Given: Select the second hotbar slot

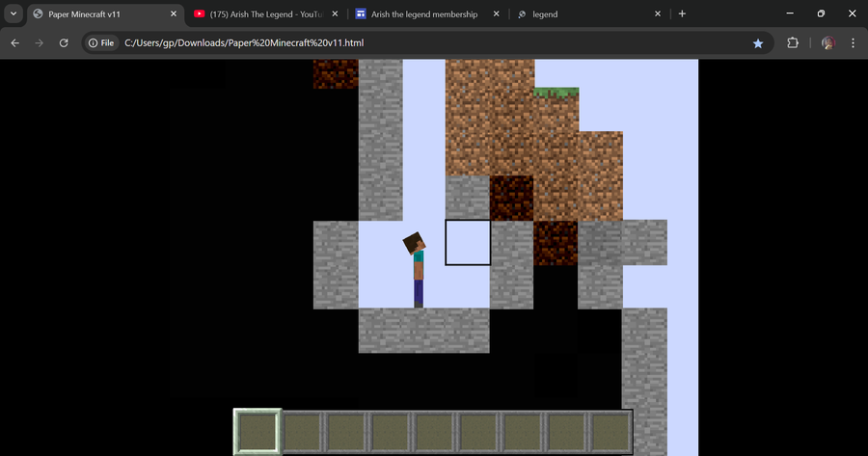Looking at the screenshot, I should [302, 431].
